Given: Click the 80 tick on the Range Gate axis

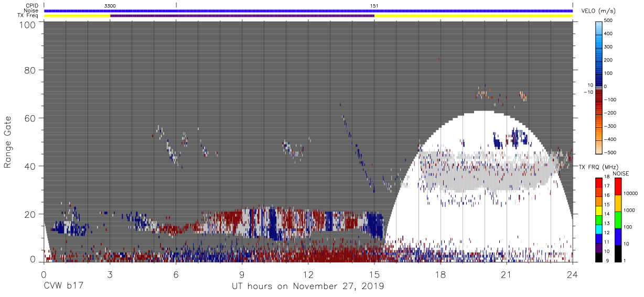Looking at the screenshot, I should (30, 70).
